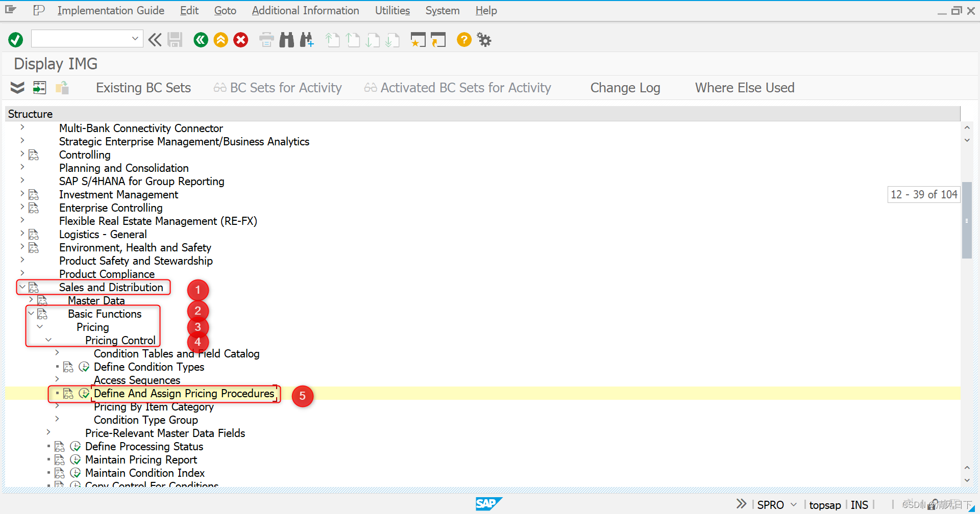Click the Customize Local Layout gears icon
Viewport: 980px width, 514px height.
click(x=484, y=40)
